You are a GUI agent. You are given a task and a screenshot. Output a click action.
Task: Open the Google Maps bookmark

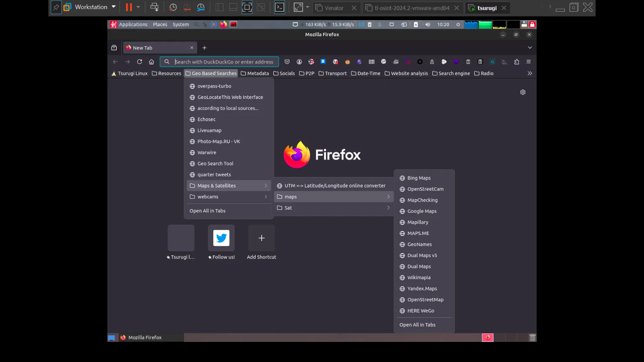click(x=424, y=211)
